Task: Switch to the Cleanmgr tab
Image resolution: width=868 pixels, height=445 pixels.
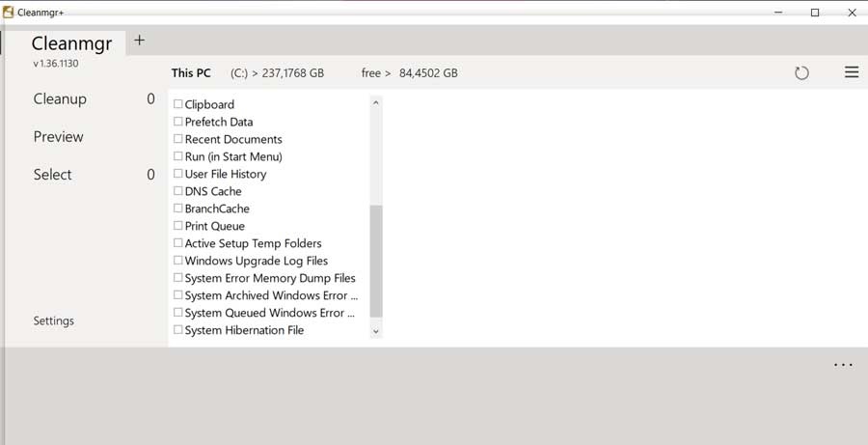Action: (x=71, y=42)
